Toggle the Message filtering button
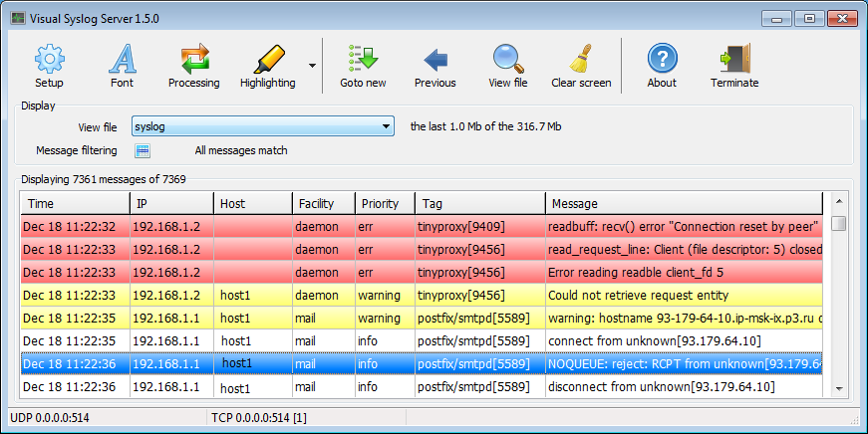 (143, 150)
